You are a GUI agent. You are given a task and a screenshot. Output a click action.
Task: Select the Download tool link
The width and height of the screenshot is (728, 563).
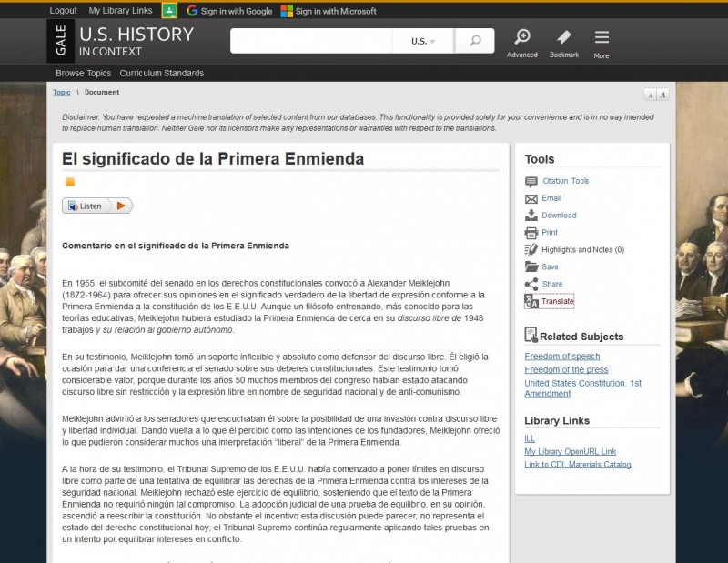pos(559,216)
